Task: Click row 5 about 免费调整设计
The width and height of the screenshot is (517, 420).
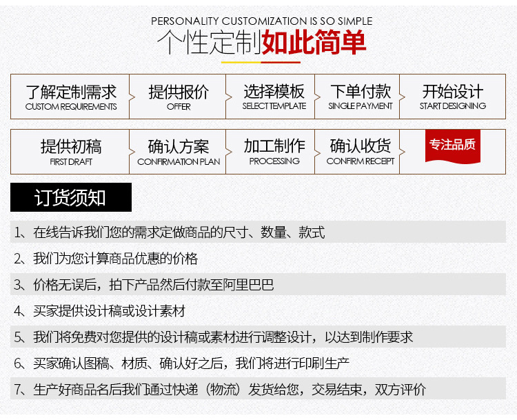Action: [x=258, y=337]
